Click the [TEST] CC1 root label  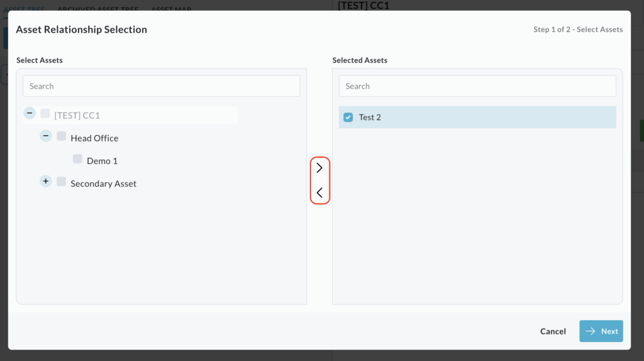click(77, 116)
